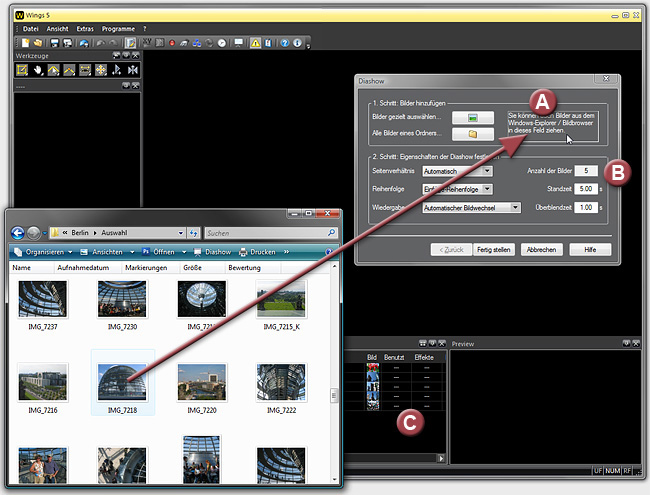The image size is (650, 495).
Task: Open recent pages dropdown next to forward button
Action: pos(44,233)
